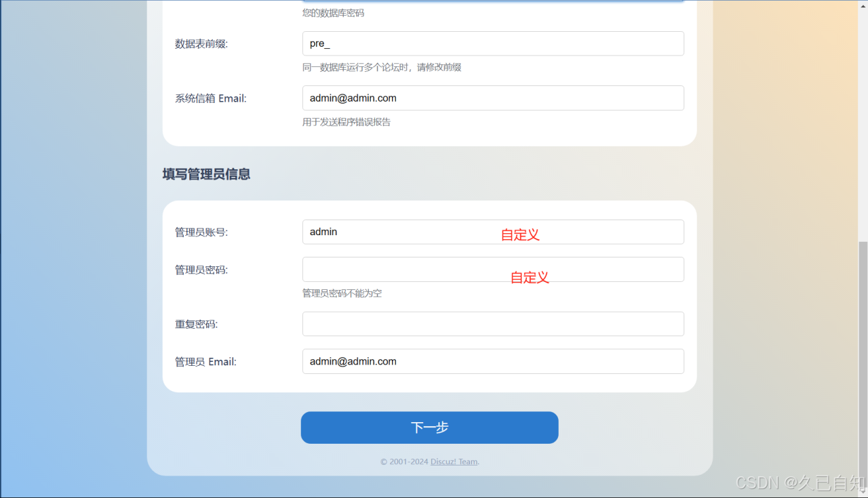Open the Discuz! Team link in footer
This screenshot has width=868, height=498.
pyautogui.click(x=454, y=461)
